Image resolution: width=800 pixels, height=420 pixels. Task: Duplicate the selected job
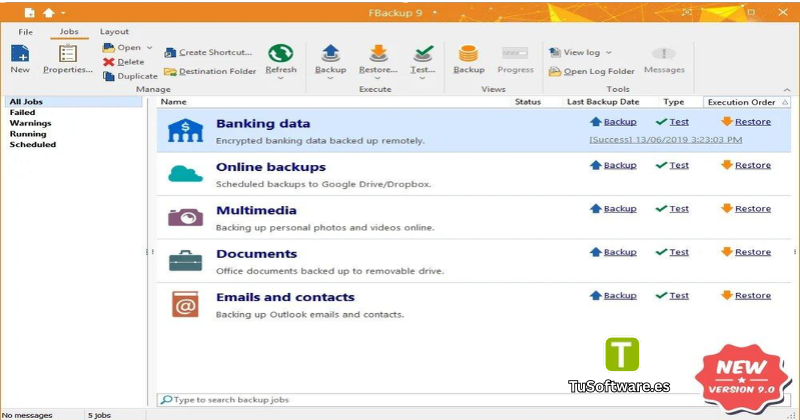(x=130, y=76)
